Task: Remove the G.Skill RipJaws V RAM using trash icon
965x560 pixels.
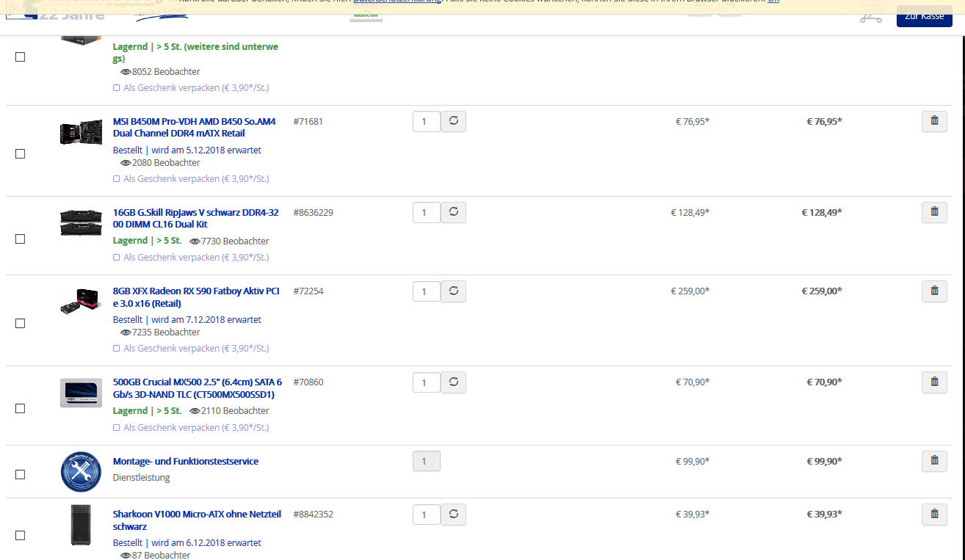Action: pos(934,212)
